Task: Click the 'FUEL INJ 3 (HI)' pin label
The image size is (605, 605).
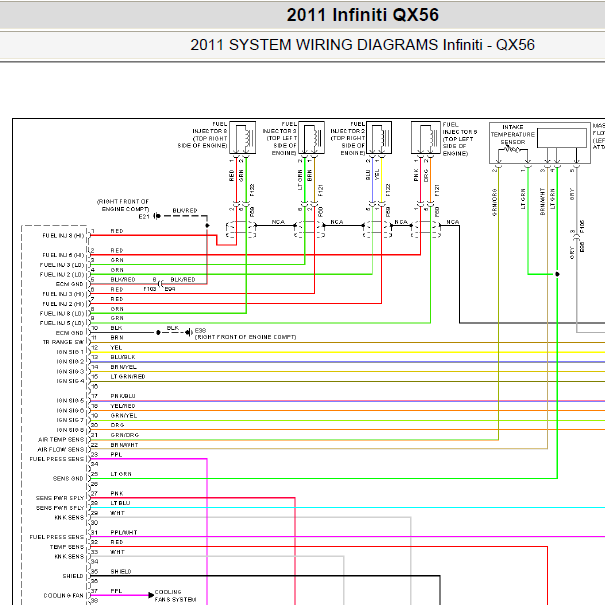Action: (x=63, y=294)
